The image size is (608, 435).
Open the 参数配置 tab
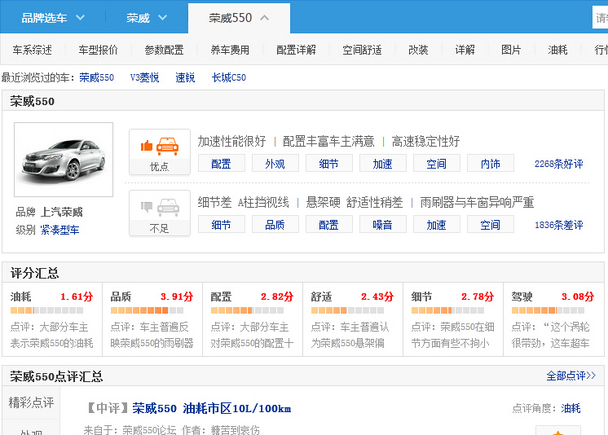click(x=164, y=49)
